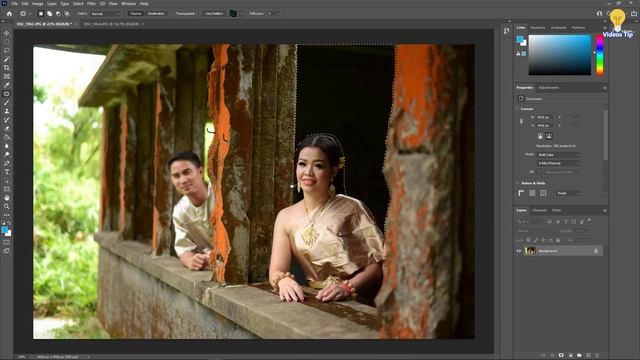This screenshot has width=640, height=360.
Task: Toggle Quick Mask mode
Action: pyautogui.click(x=7, y=242)
